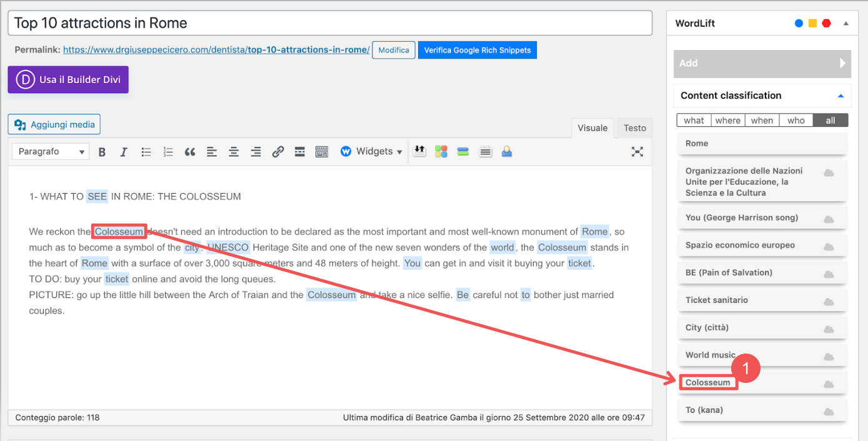Select the Insert Link tool

(277, 151)
